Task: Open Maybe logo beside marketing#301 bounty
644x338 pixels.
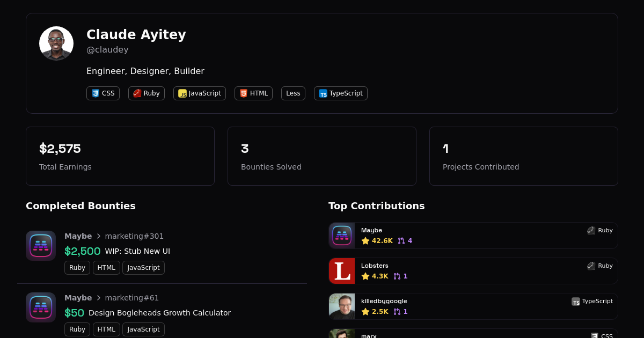Action: (41, 246)
